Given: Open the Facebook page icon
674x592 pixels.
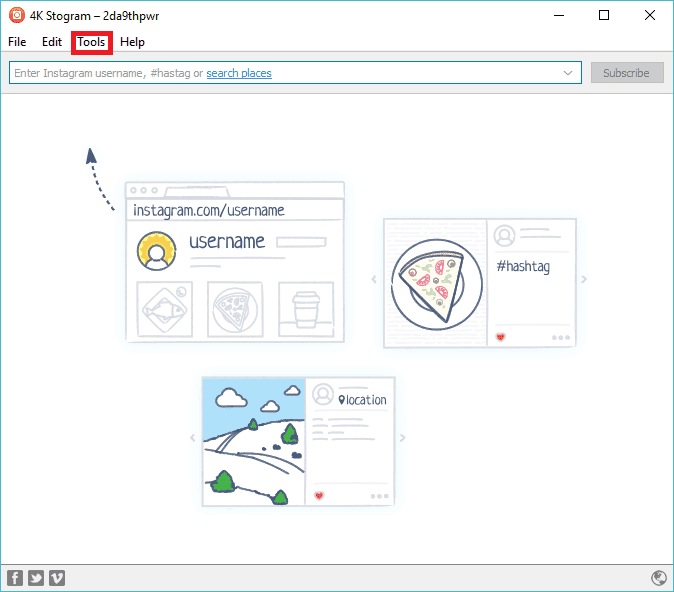Looking at the screenshot, I should [15, 578].
